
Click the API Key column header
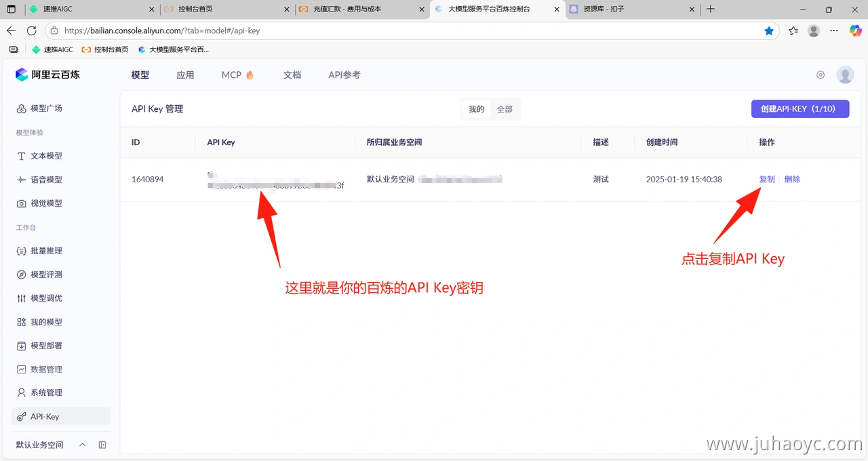pyautogui.click(x=221, y=142)
